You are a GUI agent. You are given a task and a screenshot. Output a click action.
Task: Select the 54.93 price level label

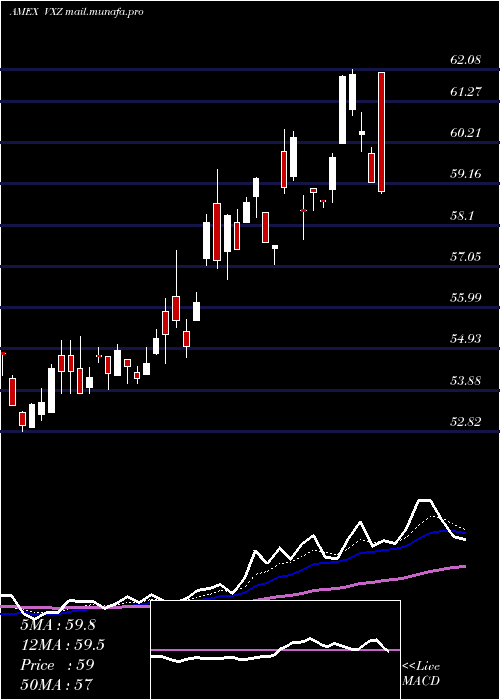pos(466,339)
